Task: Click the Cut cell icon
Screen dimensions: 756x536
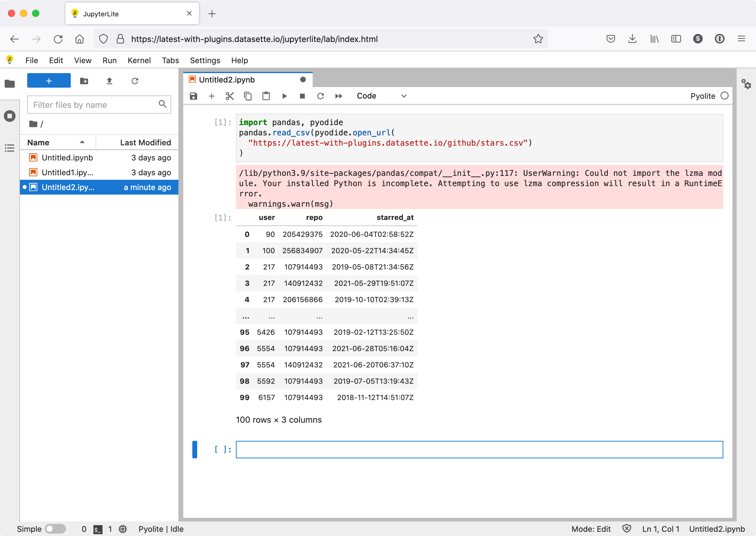Action: (x=229, y=96)
